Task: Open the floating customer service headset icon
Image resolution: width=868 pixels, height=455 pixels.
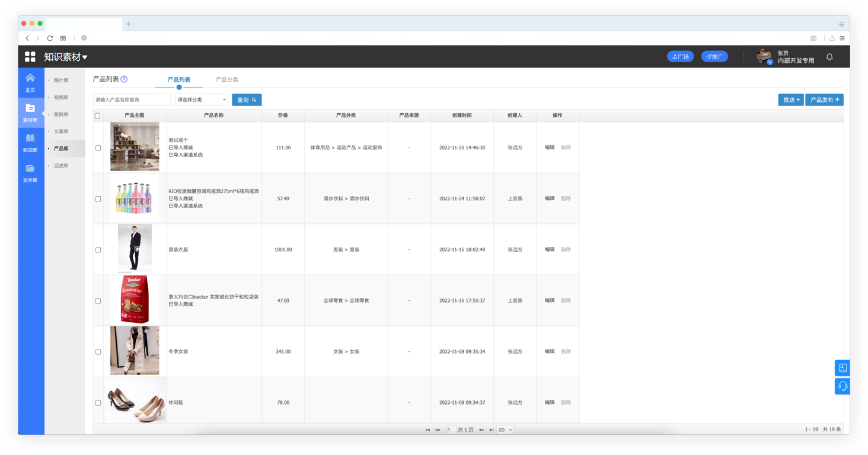Action: (843, 386)
